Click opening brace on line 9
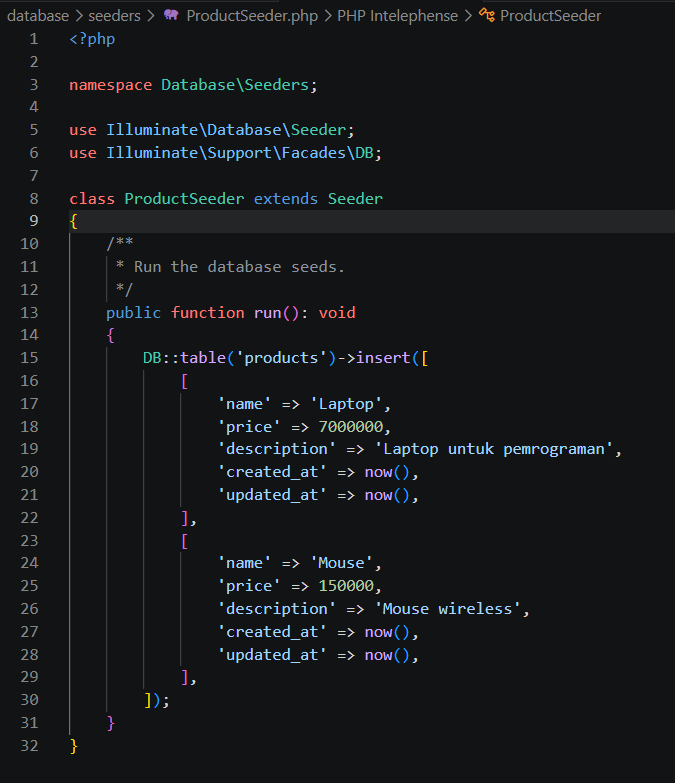The width and height of the screenshot is (675, 783). 74,221
